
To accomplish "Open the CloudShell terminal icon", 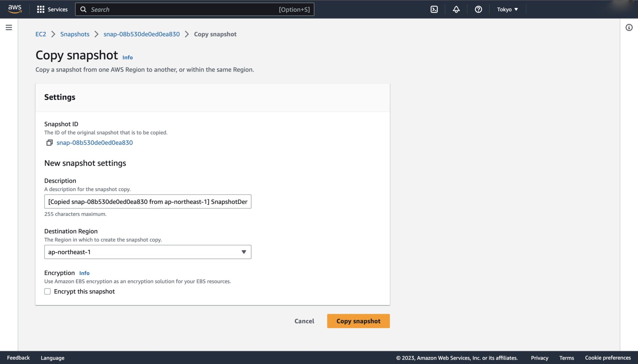I will (434, 9).
